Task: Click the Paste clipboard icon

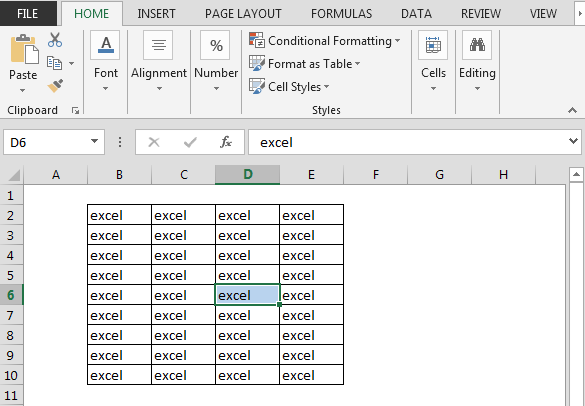Action: 25,49
